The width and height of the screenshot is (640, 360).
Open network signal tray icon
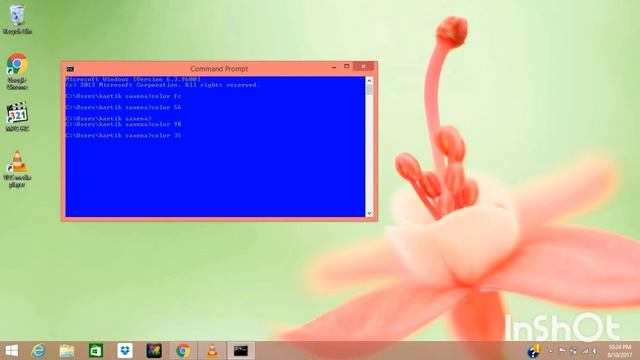click(x=585, y=351)
